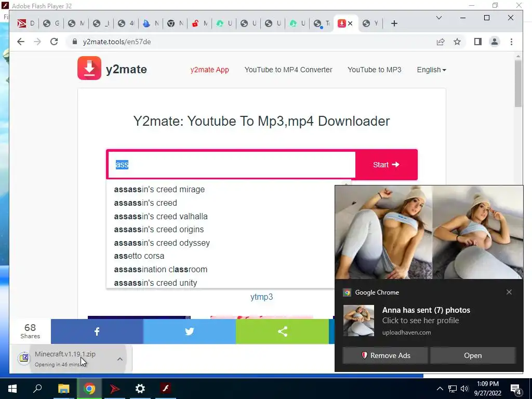Click the notification's small thumbnail image
This screenshot has height=399, width=532.
(358, 321)
